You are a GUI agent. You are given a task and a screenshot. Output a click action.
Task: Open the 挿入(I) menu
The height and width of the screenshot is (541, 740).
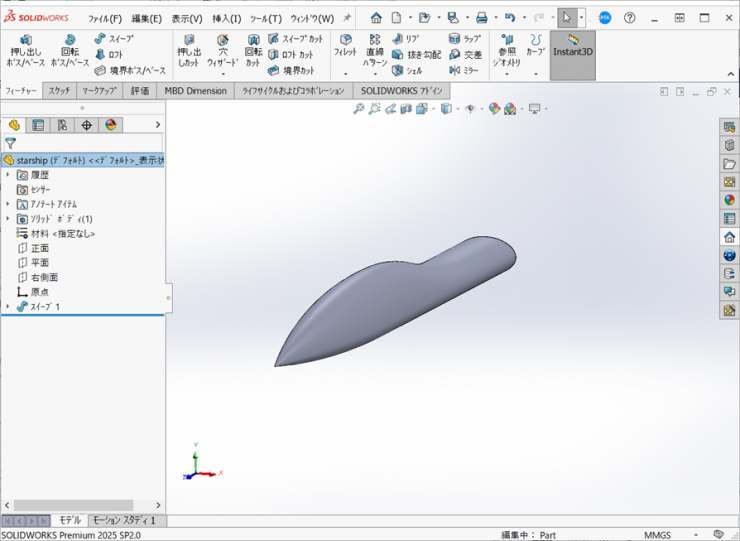tap(226, 18)
